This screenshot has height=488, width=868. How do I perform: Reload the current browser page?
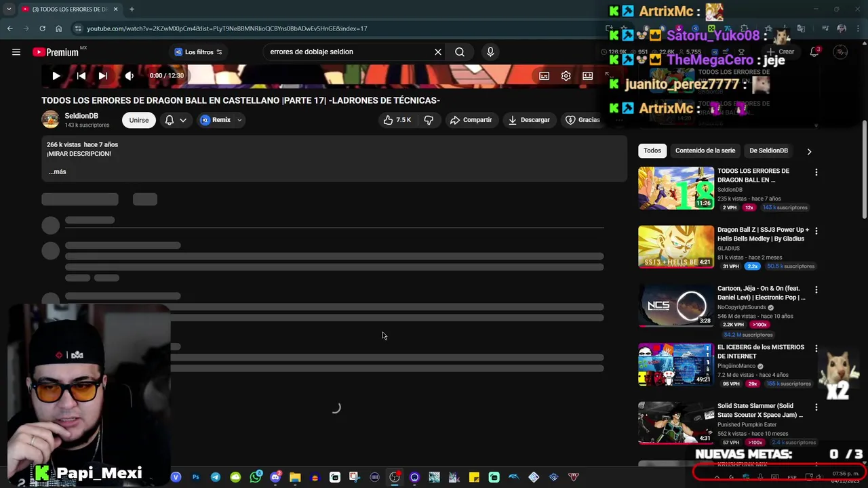42,28
